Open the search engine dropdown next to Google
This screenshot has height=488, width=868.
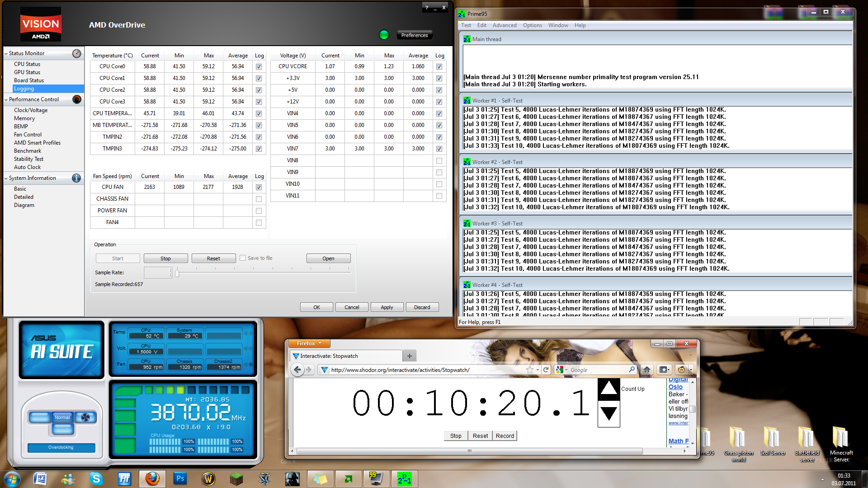[x=566, y=370]
